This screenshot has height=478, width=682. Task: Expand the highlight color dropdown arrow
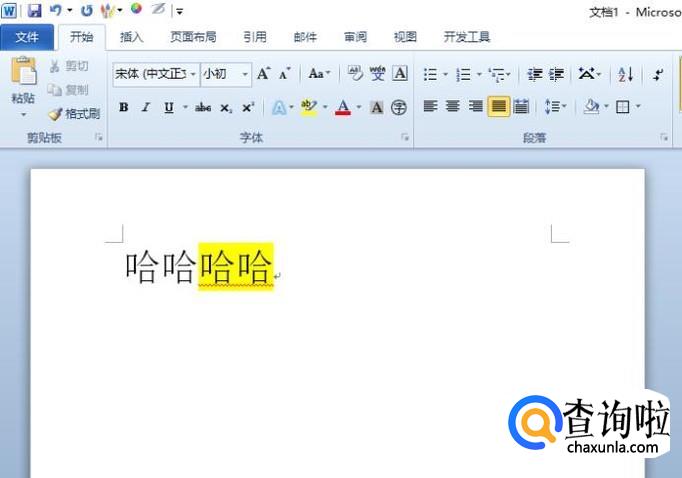coord(325,107)
